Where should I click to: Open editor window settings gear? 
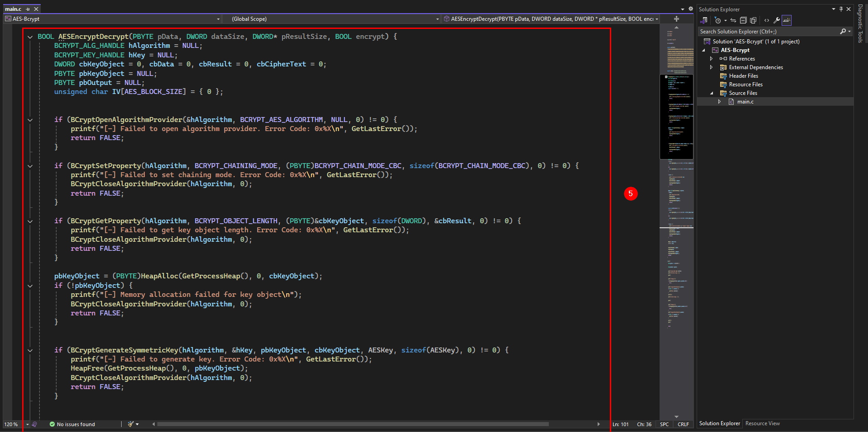point(691,9)
